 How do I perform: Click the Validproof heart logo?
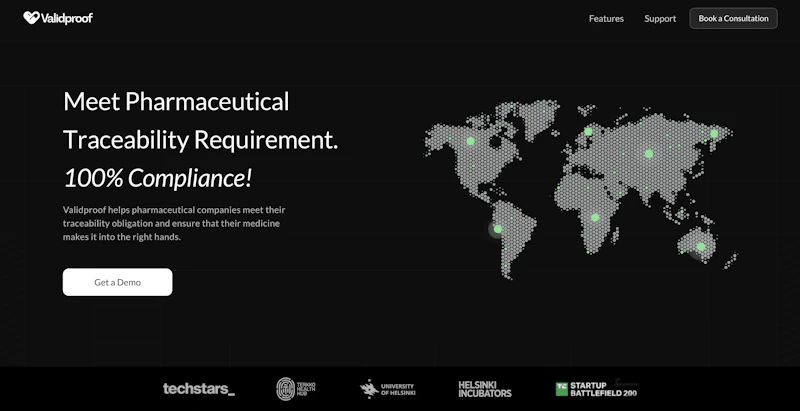pyautogui.click(x=31, y=18)
